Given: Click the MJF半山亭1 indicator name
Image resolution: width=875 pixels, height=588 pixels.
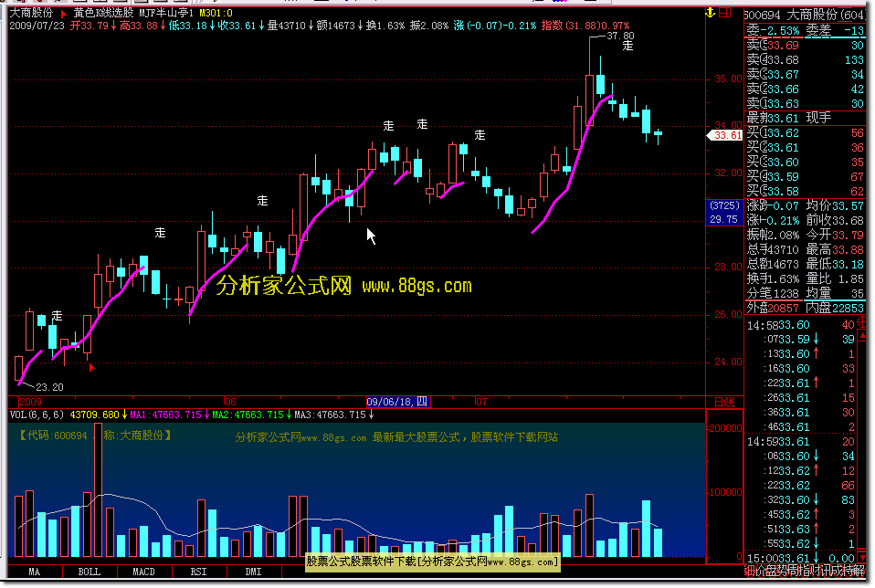Looking at the screenshot, I should click(166, 13).
